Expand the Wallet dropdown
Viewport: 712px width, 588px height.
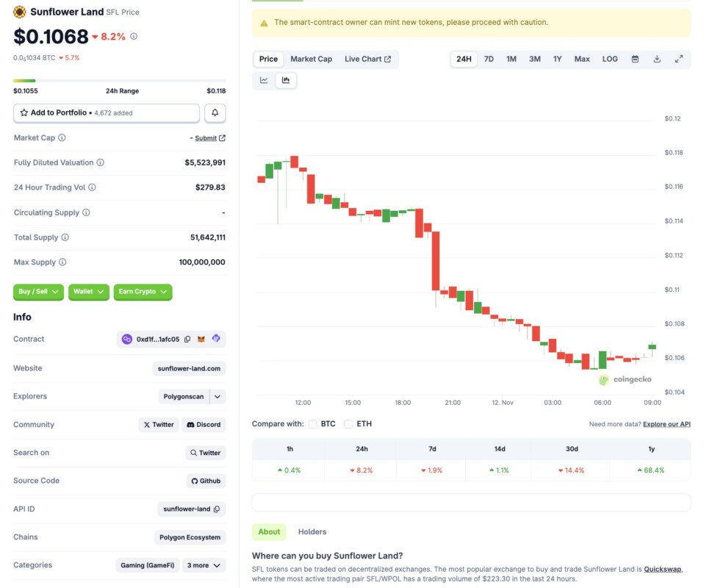(x=88, y=292)
